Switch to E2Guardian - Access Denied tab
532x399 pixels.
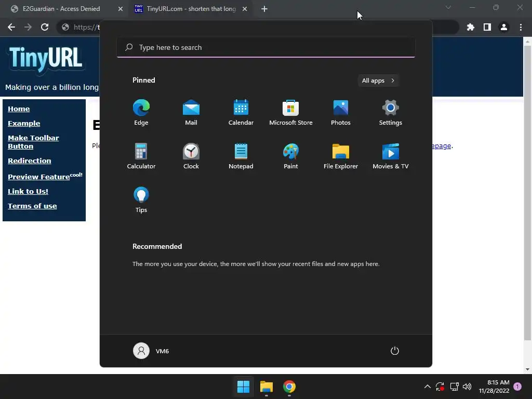click(x=61, y=9)
